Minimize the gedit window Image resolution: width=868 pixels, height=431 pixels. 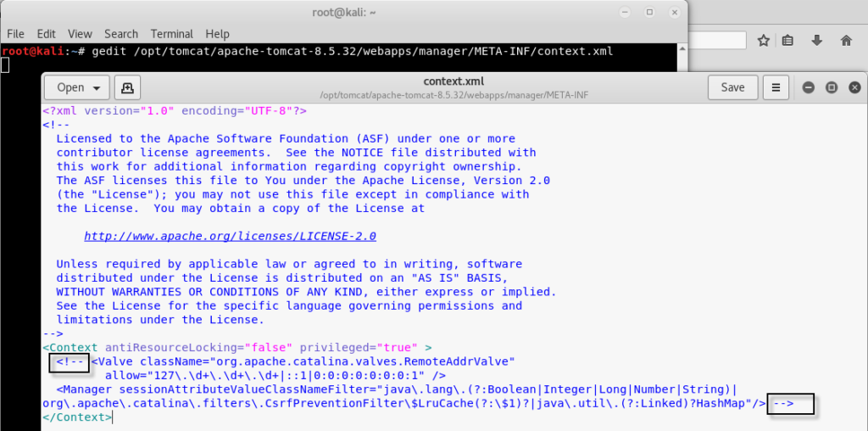point(808,87)
